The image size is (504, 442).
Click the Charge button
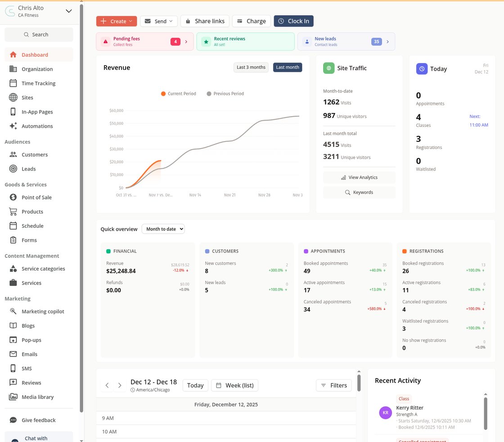pos(252,21)
